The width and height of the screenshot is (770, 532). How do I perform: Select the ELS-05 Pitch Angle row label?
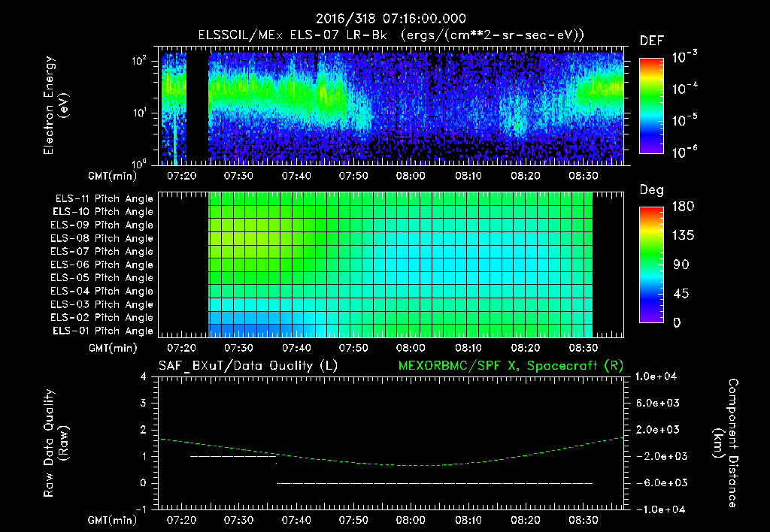pos(102,278)
